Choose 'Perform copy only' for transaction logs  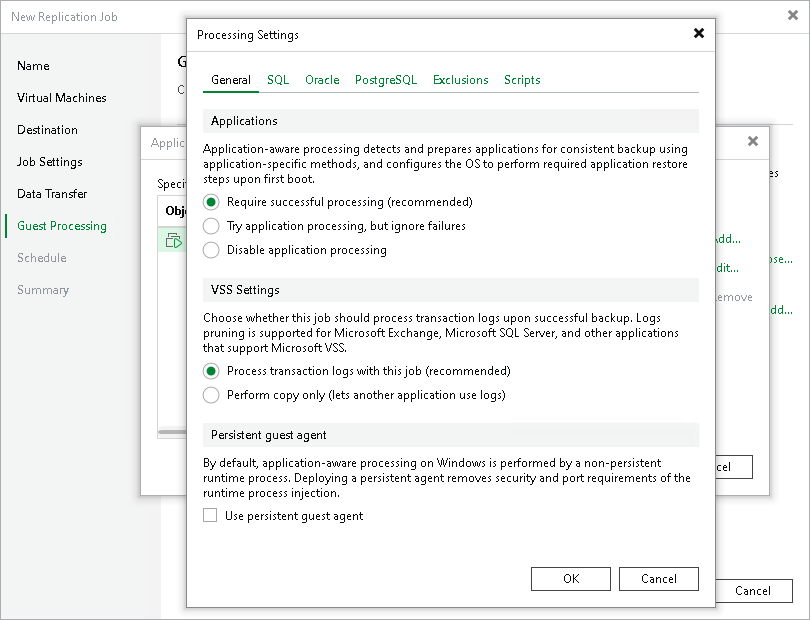click(x=210, y=395)
